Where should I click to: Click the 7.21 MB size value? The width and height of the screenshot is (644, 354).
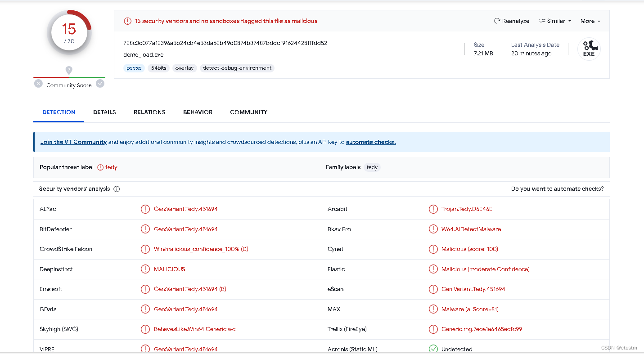pos(483,54)
